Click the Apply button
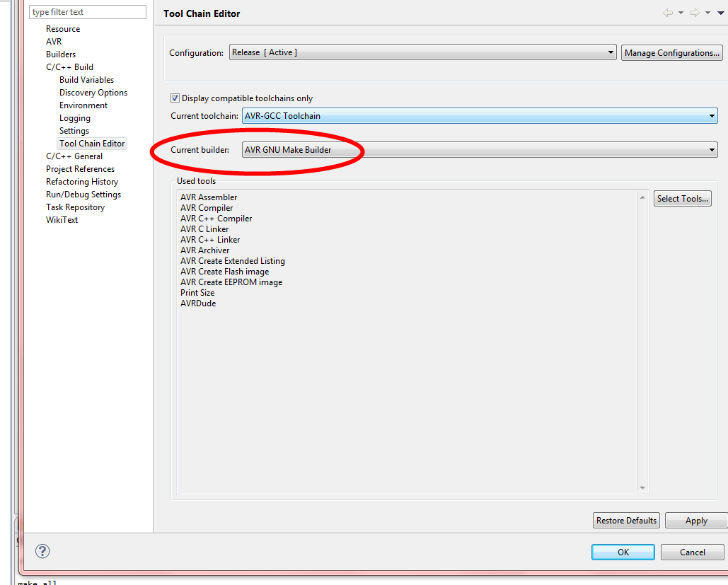 696,521
